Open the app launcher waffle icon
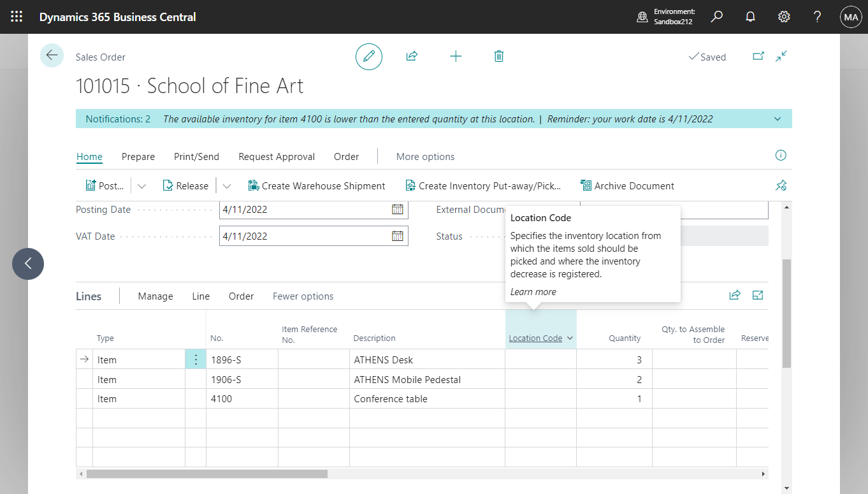 (17, 17)
